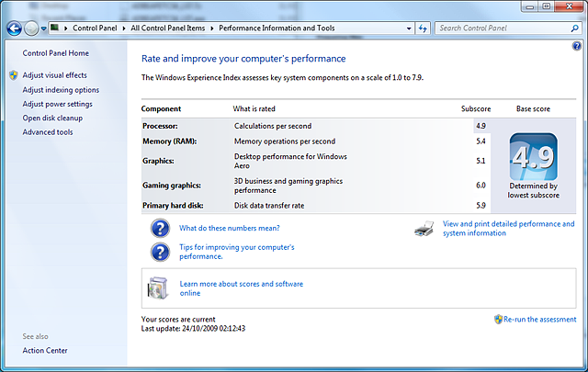Click the Control Panel icon in address bar
This screenshot has height=372, width=588.
point(55,28)
